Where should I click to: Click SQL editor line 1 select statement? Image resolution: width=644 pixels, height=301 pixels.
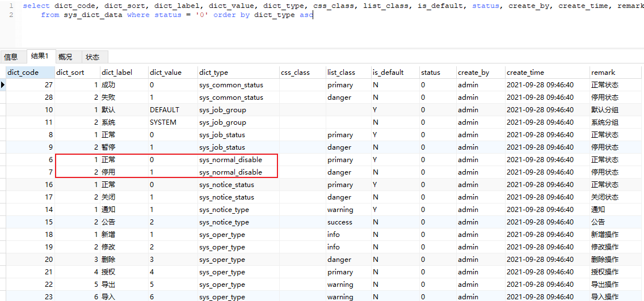[x=333, y=6]
